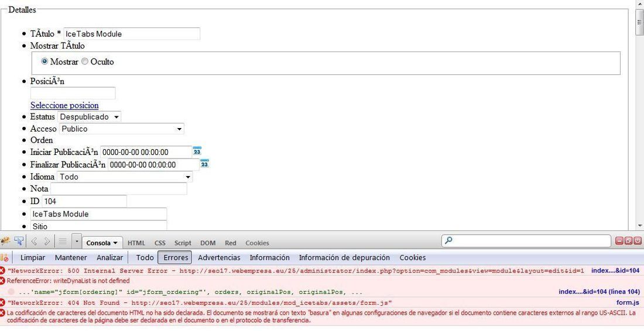Click the 404 Not Found error icon

pos(2,303)
